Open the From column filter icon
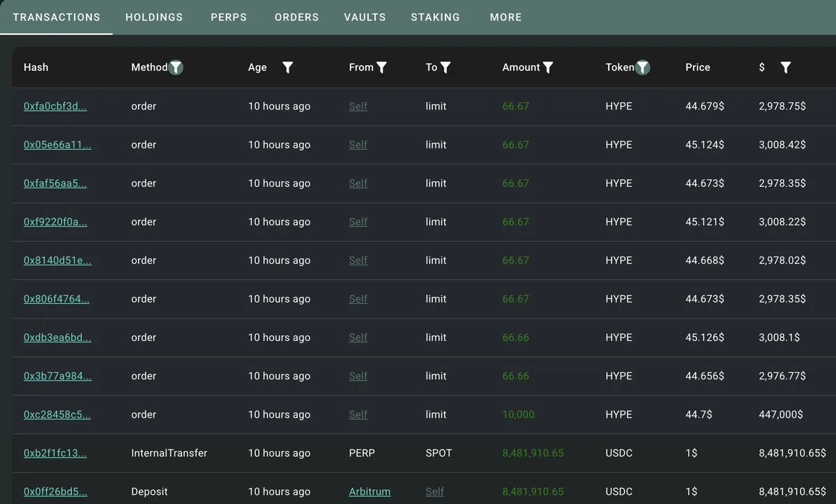The height and width of the screenshot is (504, 836). [x=381, y=67]
